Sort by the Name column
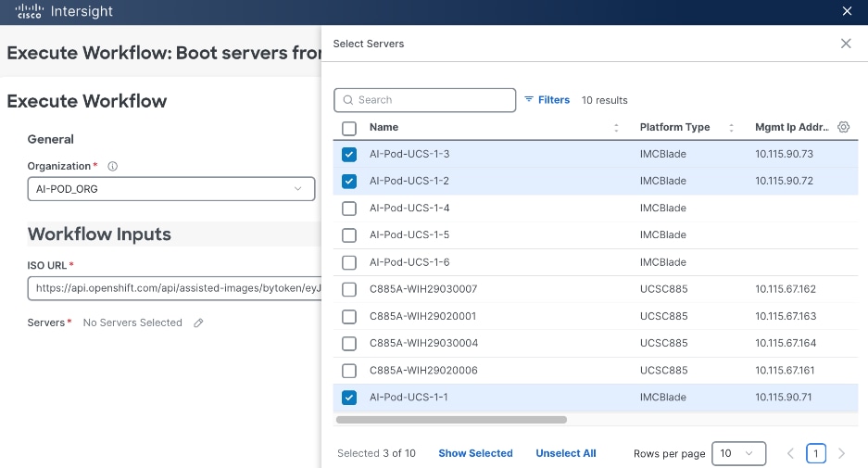 tap(616, 128)
